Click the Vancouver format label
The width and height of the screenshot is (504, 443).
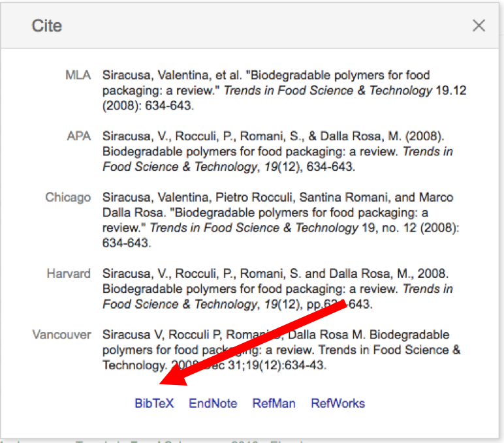click(62, 335)
